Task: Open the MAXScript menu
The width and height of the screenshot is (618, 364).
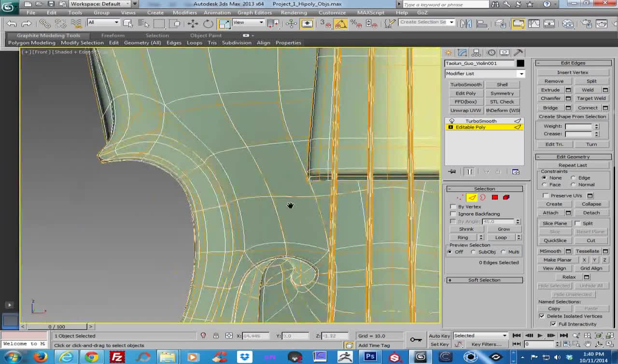Action: (x=371, y=13)
